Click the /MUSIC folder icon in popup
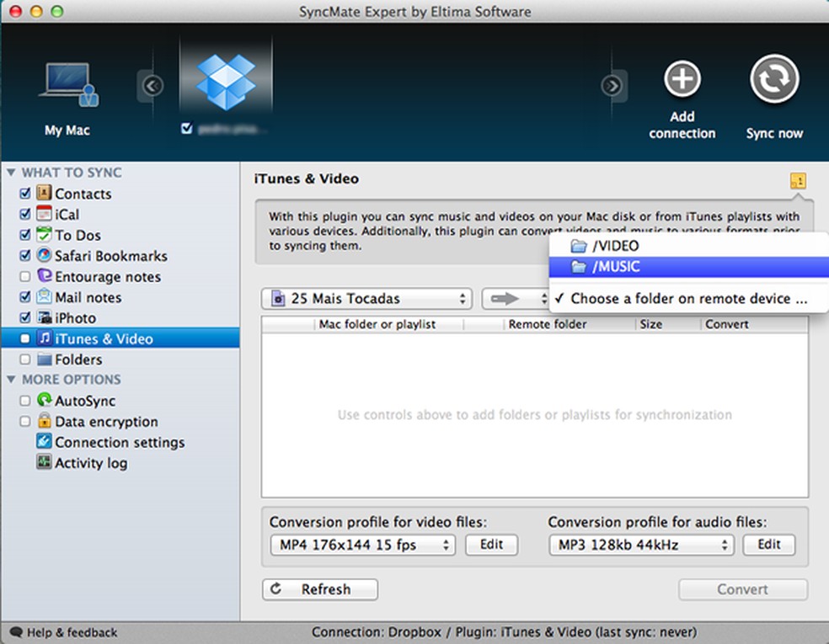Image resolution: width=829 pixels, height=644 pixels. (x=579, y=267)
